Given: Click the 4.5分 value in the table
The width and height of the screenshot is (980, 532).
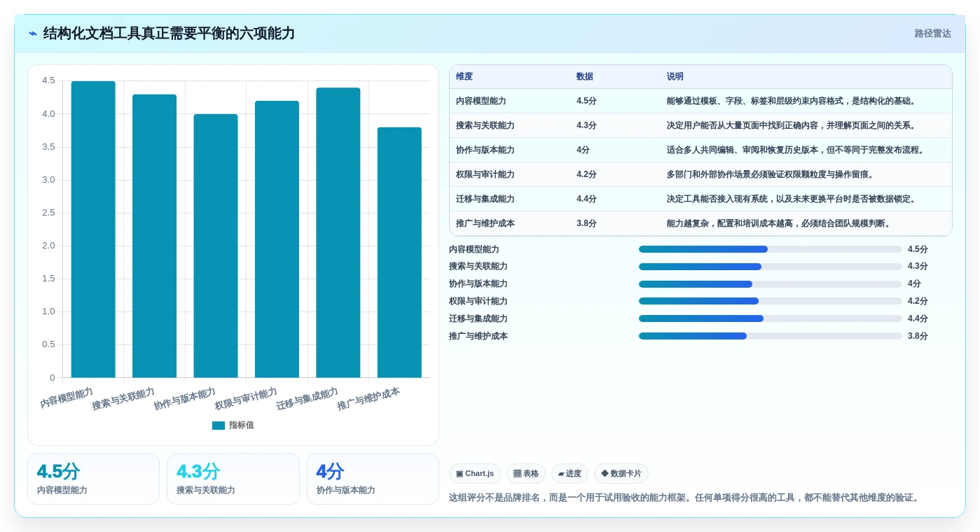Looking at the screenshot, I should [x=586, y=101].
